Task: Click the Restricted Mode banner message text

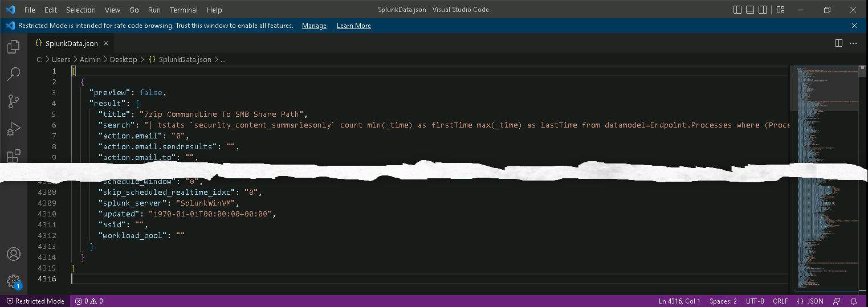Action: pyautogui.click(x=156, y=26)
